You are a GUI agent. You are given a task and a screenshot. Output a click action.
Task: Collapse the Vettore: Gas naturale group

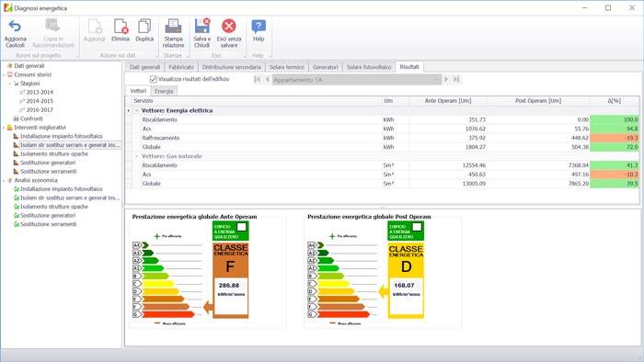137,156
